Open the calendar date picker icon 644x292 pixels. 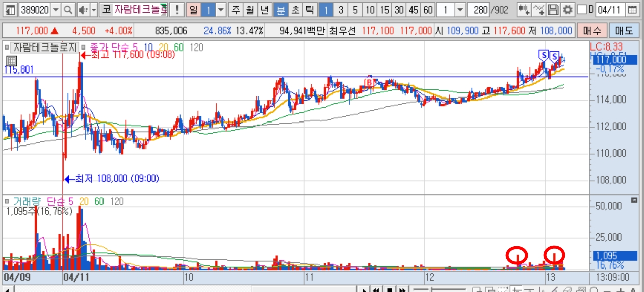[632, 9]
